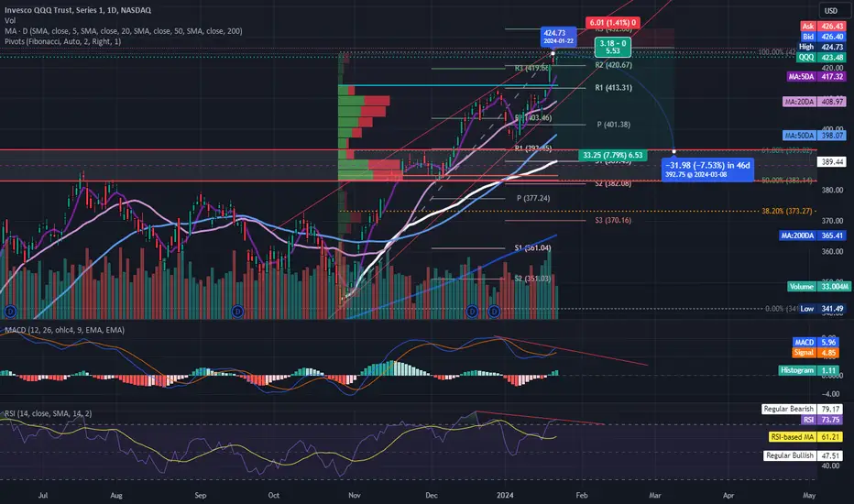This screenshot has height=504, width=854.
Task: Click the RSI (14, close, SMA) legend
Action: click(x=48, y=413)
